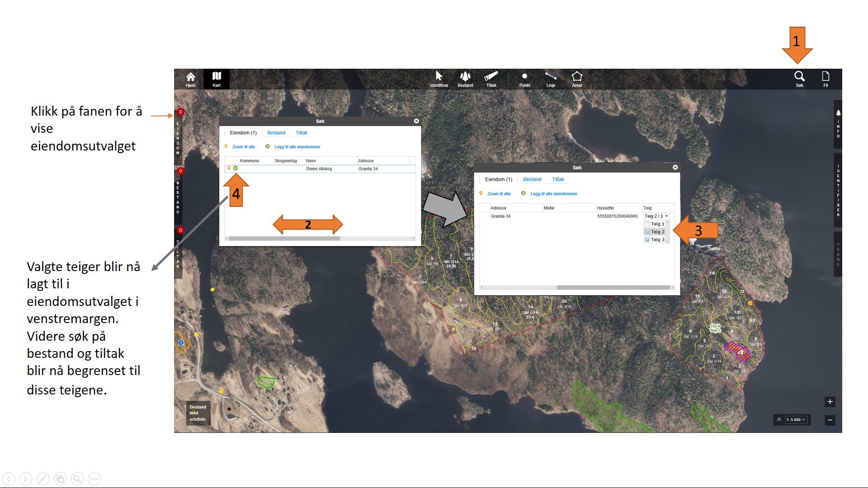Image resolution: width=868 pixels, height=488 pixels.
Task: Select the Identifiser pointer tool
Action: pyautogui.click(x=439, y=79)
